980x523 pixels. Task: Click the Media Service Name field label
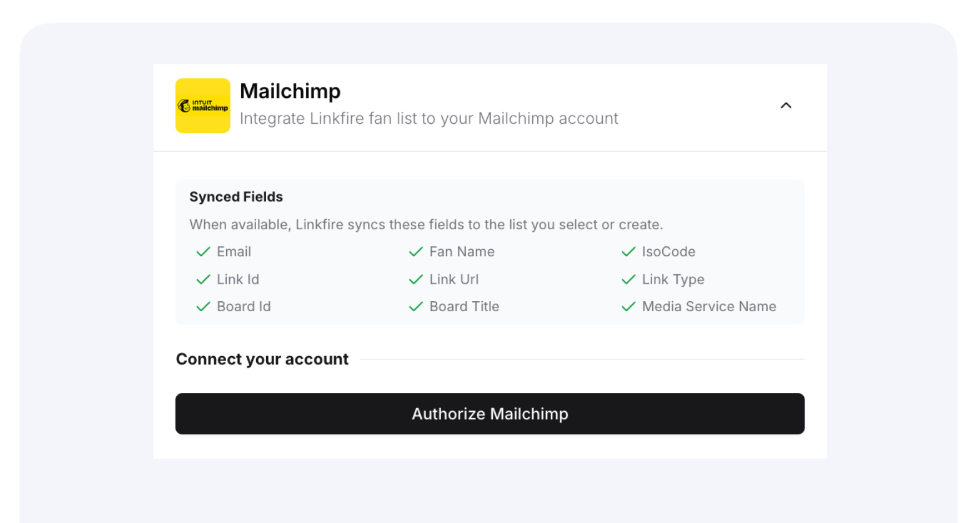click(x=709, y=307)
